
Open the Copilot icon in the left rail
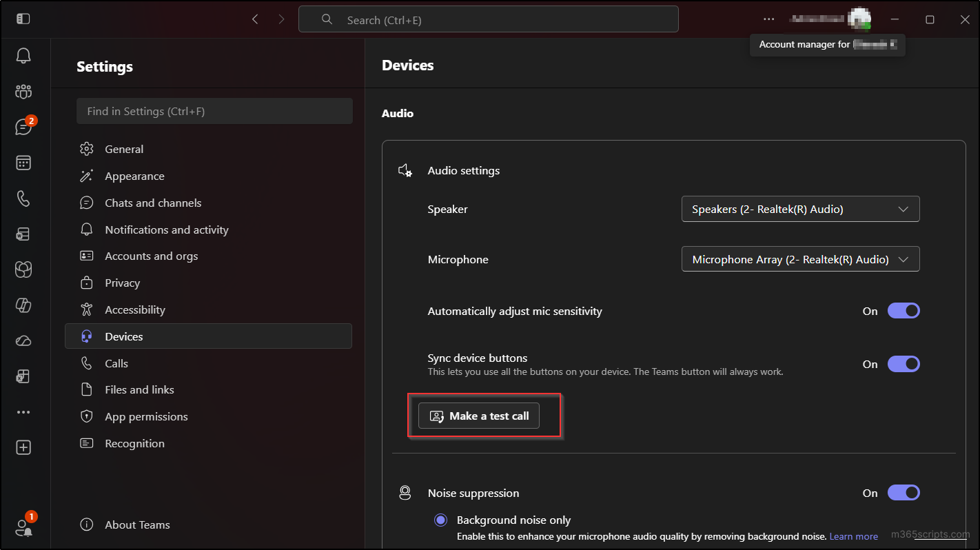pos(23,305)
